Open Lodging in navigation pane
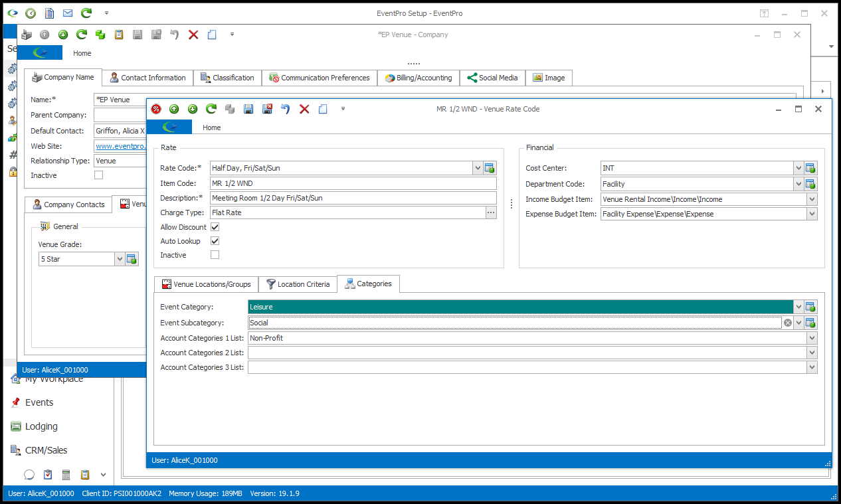 (41, 426)
